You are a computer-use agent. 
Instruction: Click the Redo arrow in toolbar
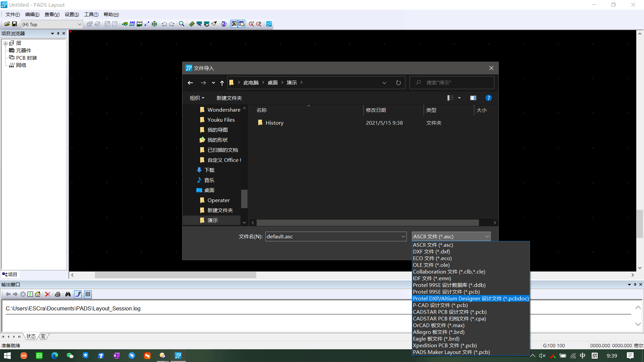pos(172,24)
